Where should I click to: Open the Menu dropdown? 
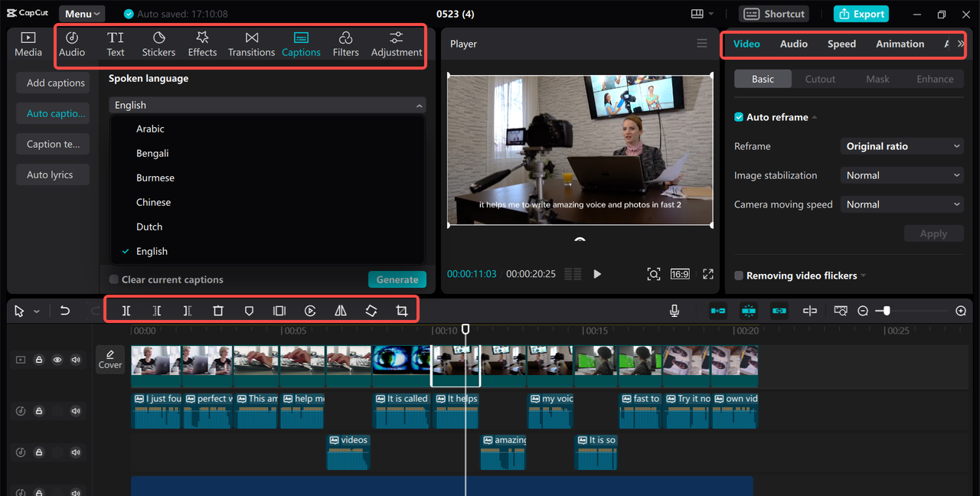(x=82, y=14)
